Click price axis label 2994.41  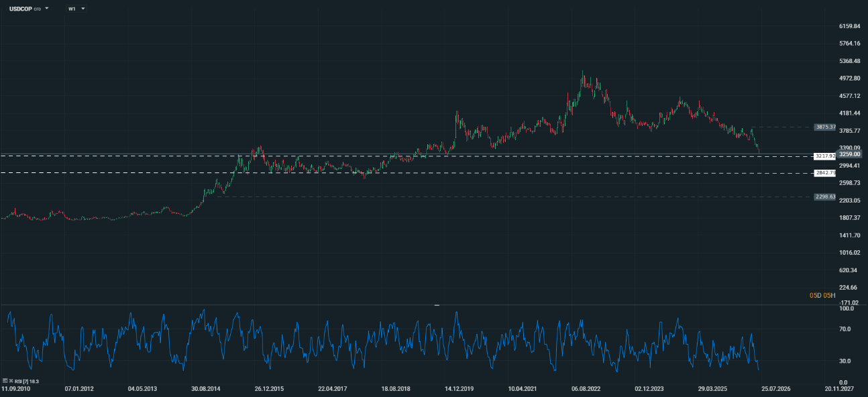pyautogui.click(x=849, y=166)
